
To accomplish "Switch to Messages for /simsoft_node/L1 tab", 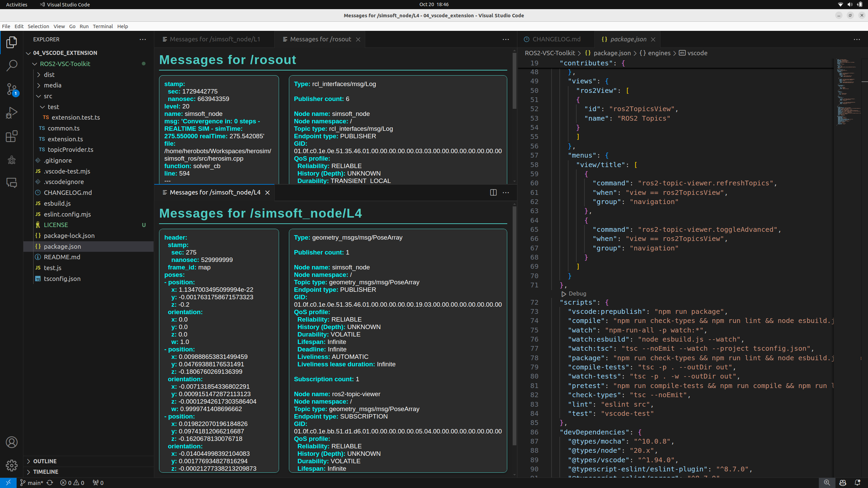I will [214, 39].
